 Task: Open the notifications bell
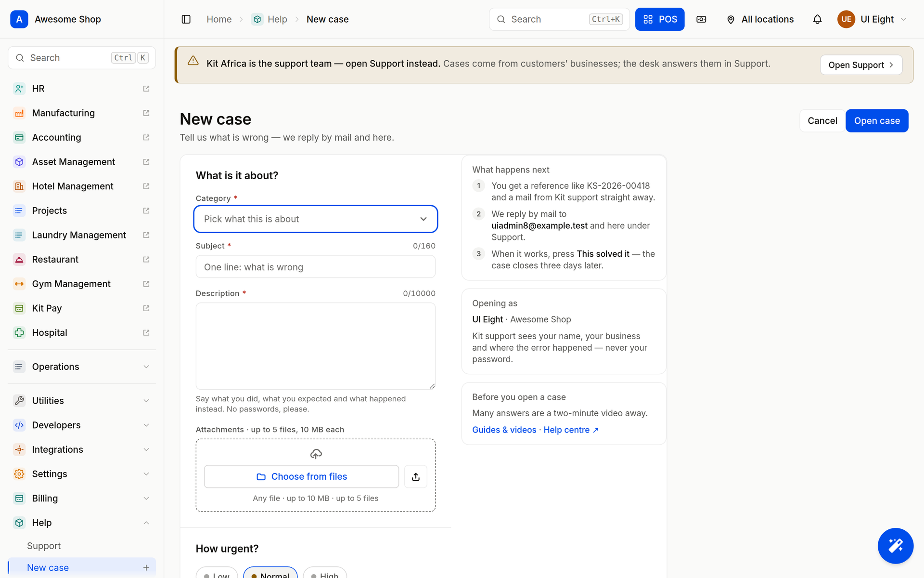[817, 19]
